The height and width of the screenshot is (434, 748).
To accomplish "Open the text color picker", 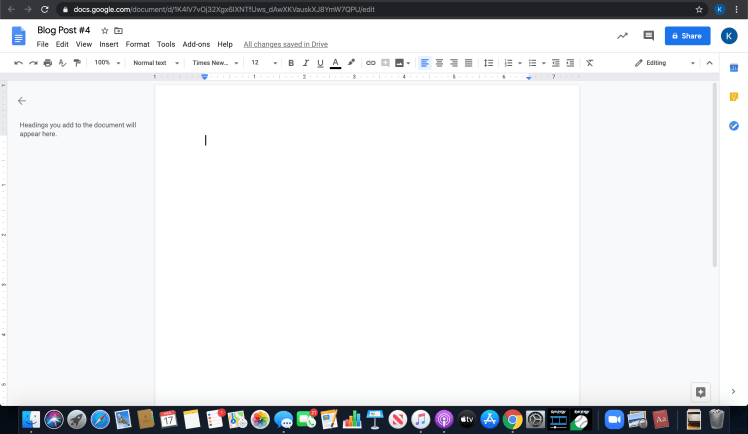I will [335, 63].
